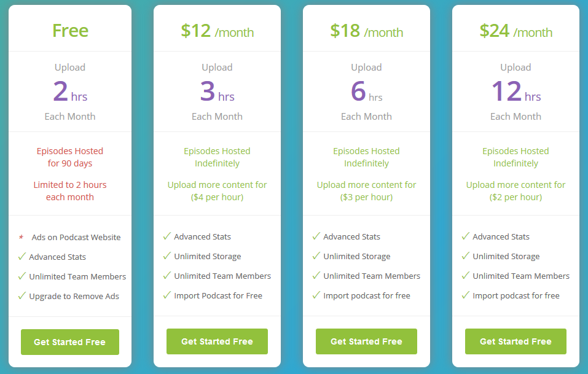Click Import podcast for free checkmark, $24 plan
The height and width of the screenshot is (374, 588).
[x=465, y=295]
